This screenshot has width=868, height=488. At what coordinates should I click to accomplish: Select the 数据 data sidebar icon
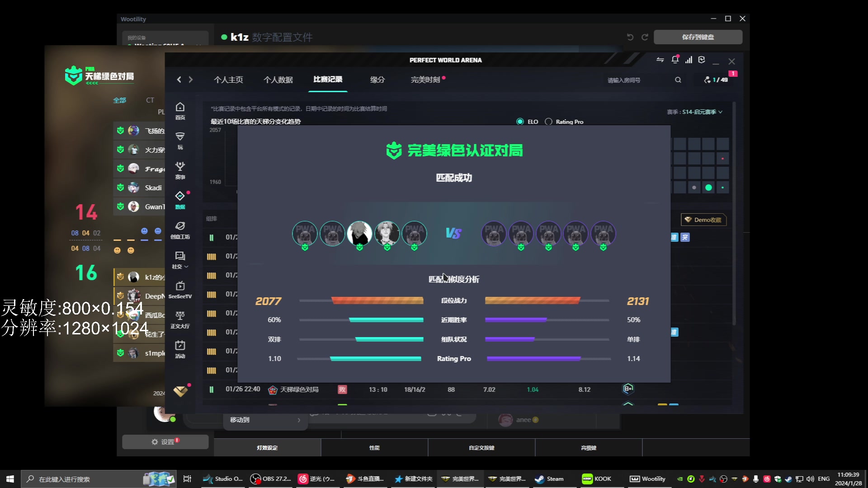point(180,200)
